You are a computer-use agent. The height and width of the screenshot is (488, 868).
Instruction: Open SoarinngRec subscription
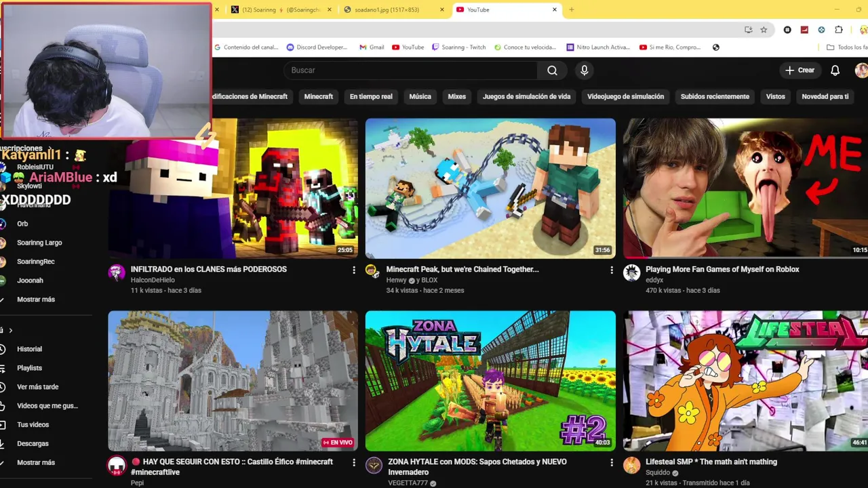click(36, 262)
